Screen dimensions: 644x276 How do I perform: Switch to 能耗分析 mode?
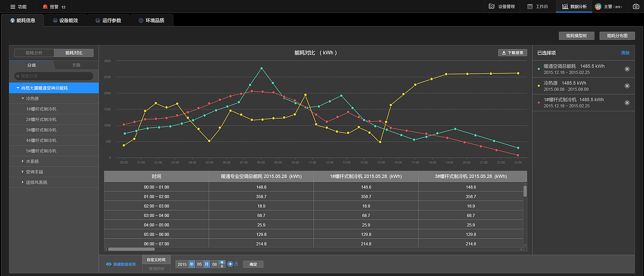pyautogui.click(x=34, y=53)
